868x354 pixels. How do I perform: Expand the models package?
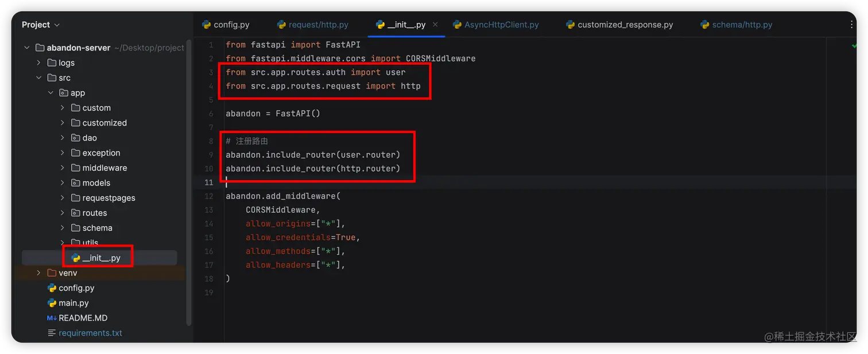(63, 182)
